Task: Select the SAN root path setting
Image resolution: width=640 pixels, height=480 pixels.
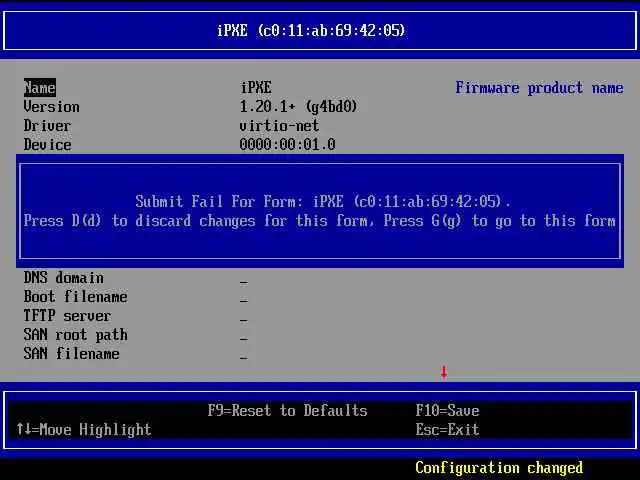Action: tap(76, 335)
